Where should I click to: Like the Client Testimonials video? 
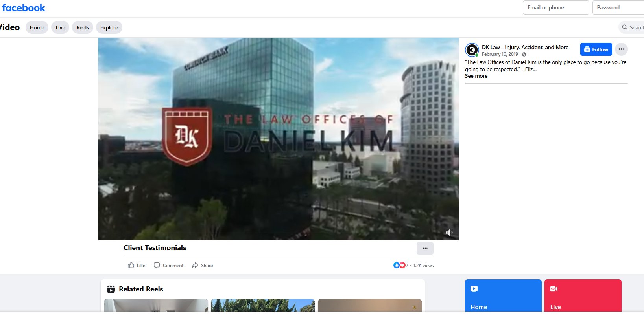(137, 266)
